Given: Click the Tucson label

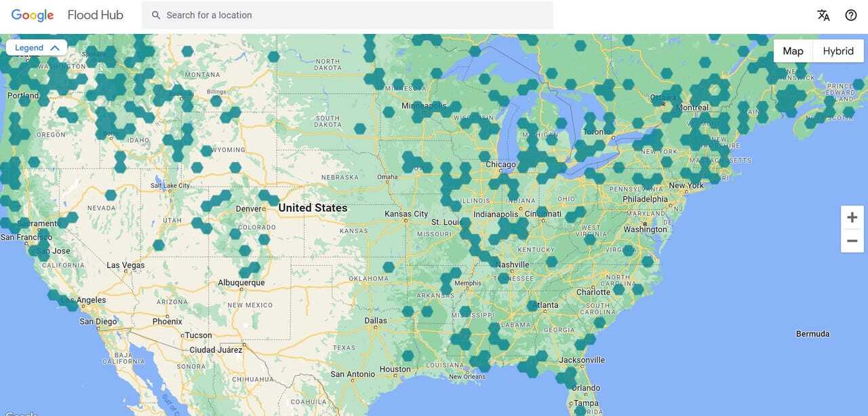Looking at the screenshot, I should click(x=198, y=335).
